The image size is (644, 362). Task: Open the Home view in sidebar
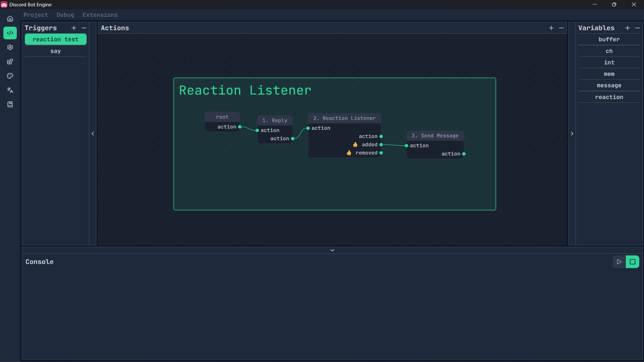[10, 18]
